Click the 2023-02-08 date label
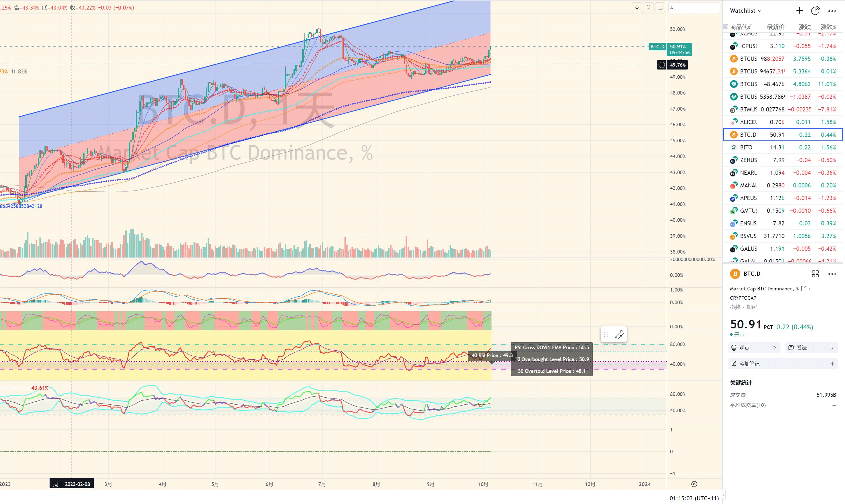The image size is (845, 504). coord(71,484)
